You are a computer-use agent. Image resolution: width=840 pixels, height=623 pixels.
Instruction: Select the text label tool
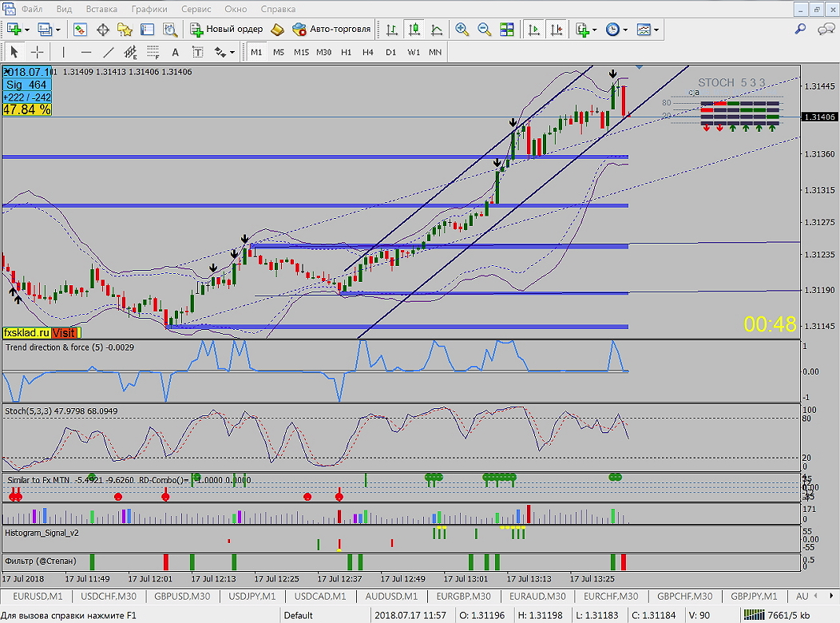pos(198,52)
